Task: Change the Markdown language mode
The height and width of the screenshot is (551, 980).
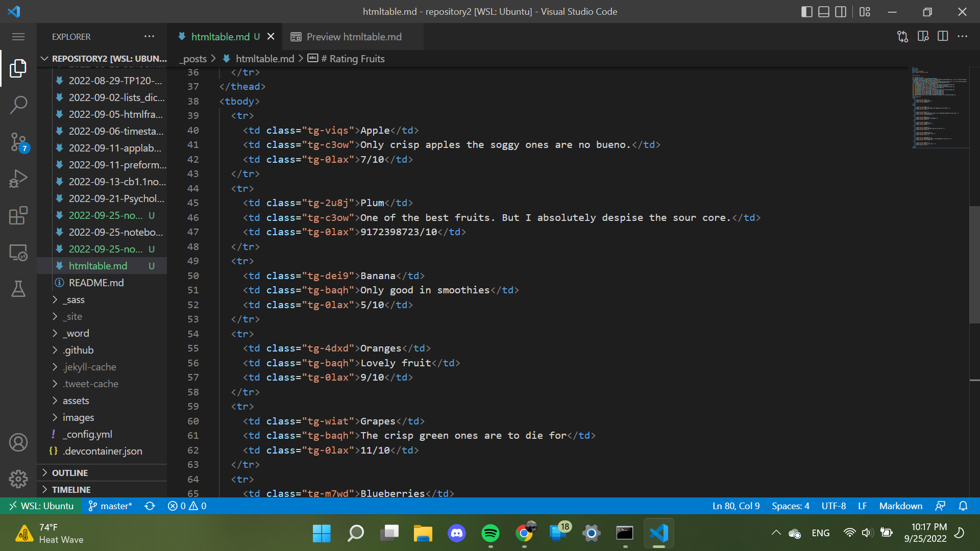Action: tap(900, 506)
